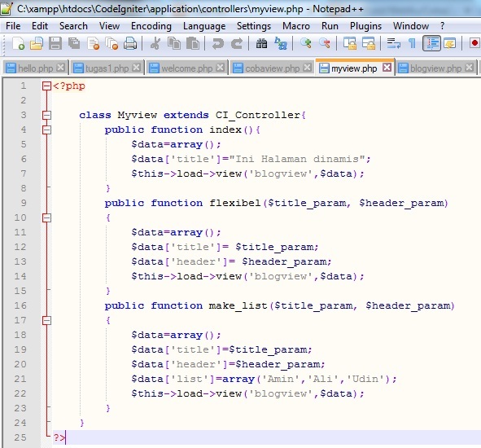Switch to the cobaview.php tab
Image resolution: width=481 pixels, height=448 pixels.
(273, 68)
